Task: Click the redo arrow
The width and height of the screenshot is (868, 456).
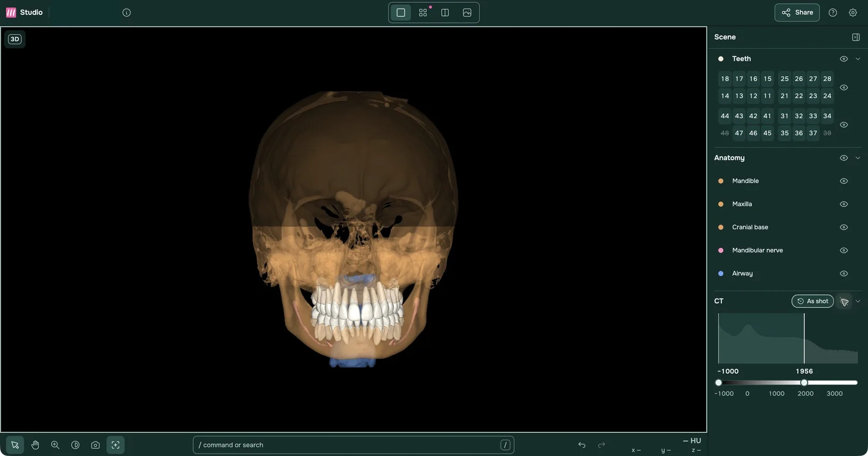Action: (x=601, y=445)
